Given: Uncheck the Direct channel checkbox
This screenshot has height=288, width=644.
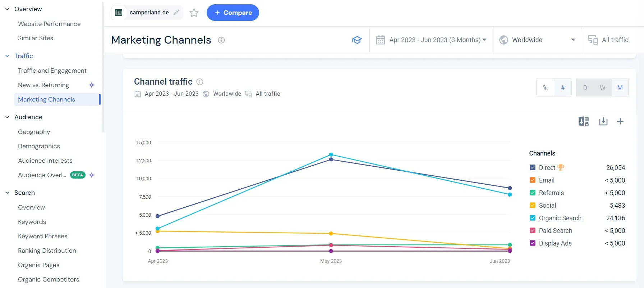Looking at the screenshot, I should [533, 168].
